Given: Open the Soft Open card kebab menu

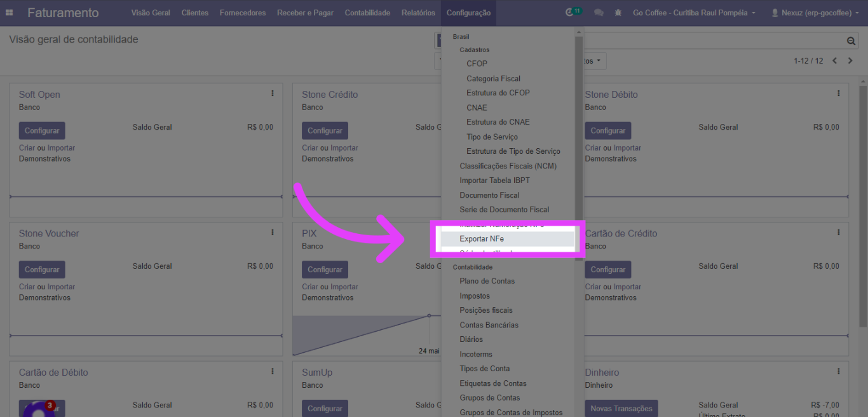Looking at the screenshot, I should click(273, 93).
